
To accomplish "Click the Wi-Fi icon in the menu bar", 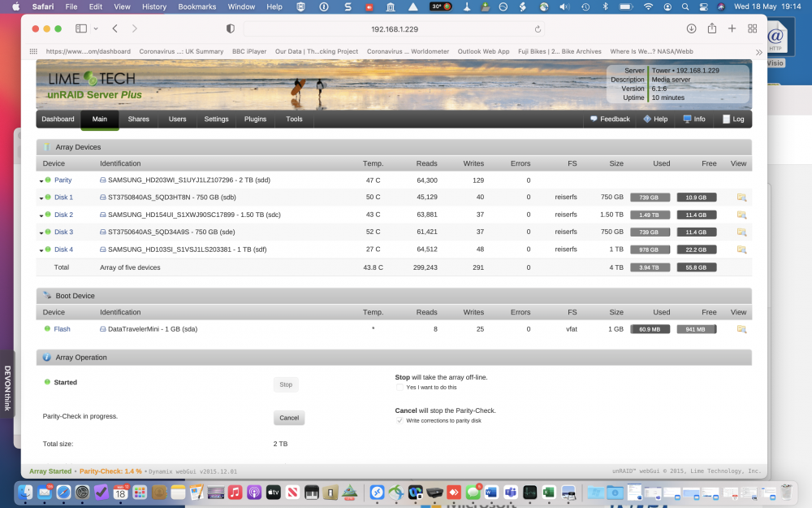I will [648, 7].
